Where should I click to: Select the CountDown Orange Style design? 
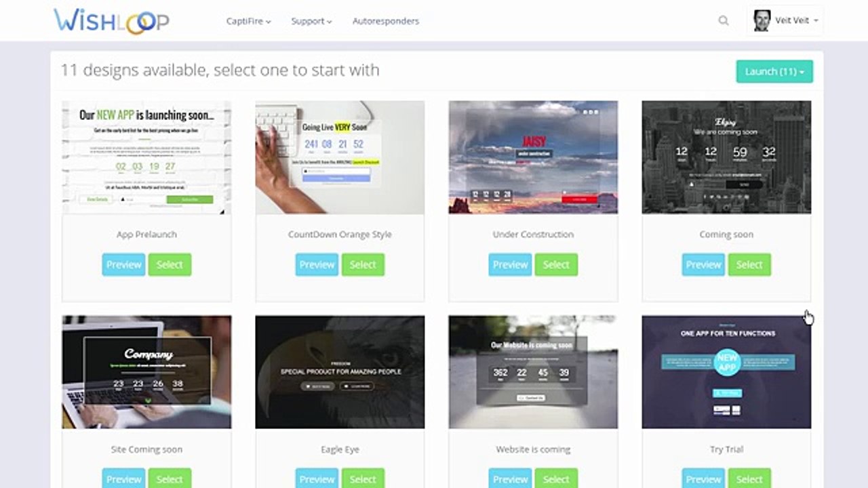click(363, 264)
